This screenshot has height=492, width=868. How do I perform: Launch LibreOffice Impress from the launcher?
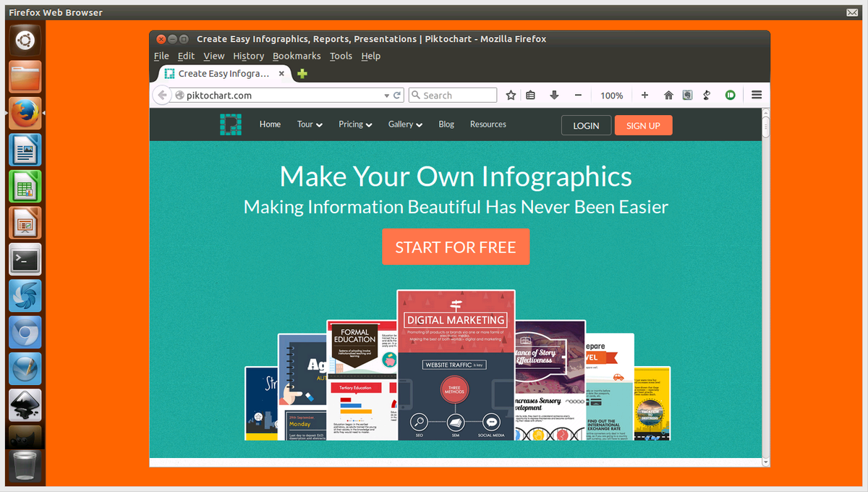point(25,223)
